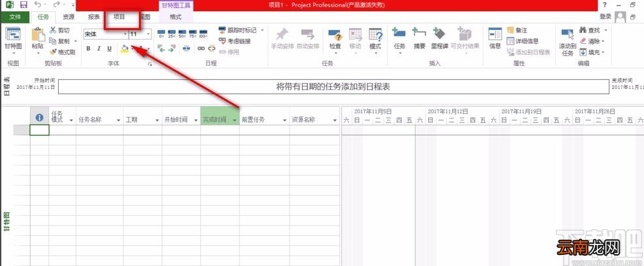This screenshot has height=266, width=644.
Task: Switch to 报表 ribbon tab
Action: [94, 17]
